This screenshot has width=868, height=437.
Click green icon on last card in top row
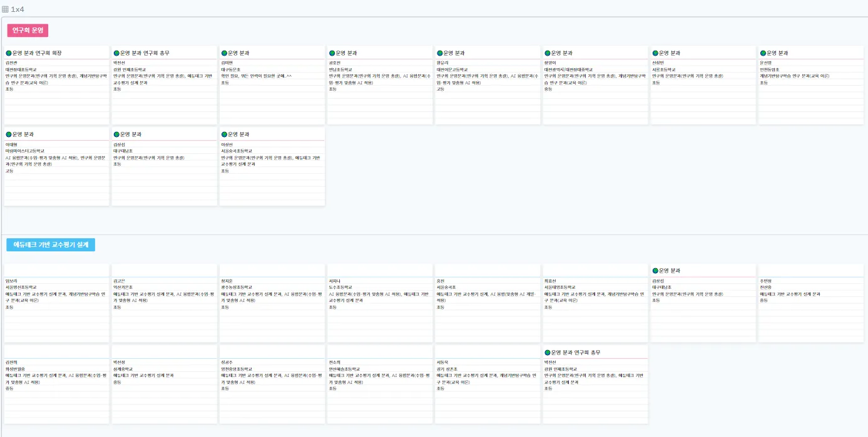[x=763, y=53]
